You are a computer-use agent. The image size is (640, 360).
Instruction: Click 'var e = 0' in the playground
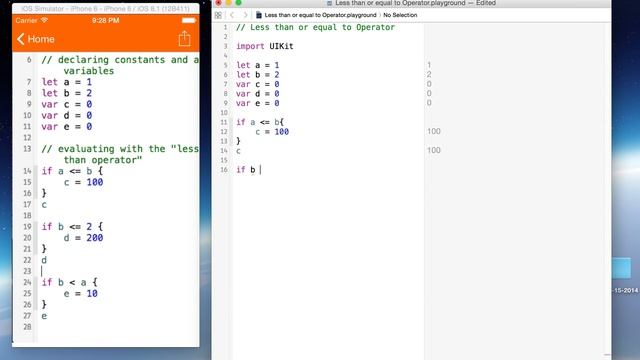258,103
